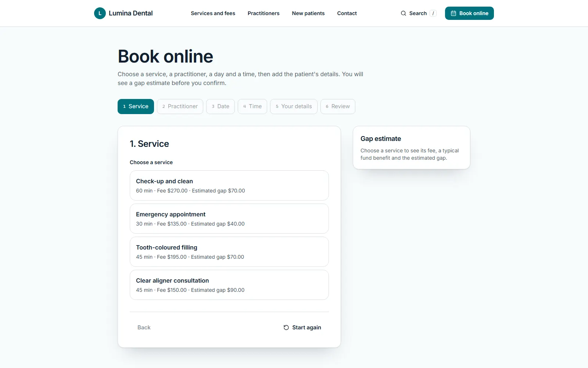Image resolution: width=588 pixels, height=368 pixels.
Task: Click the calendar icon in Book online
Action: pyautogui.click(x=453, y=13)
